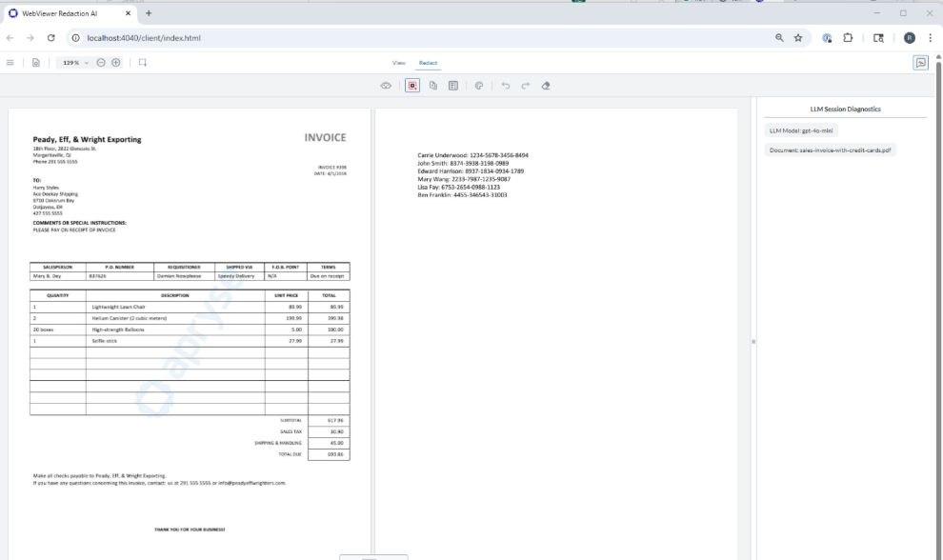943x560 pixels.
Task: Select the eraser tool
Action: (x=546, y=86)
